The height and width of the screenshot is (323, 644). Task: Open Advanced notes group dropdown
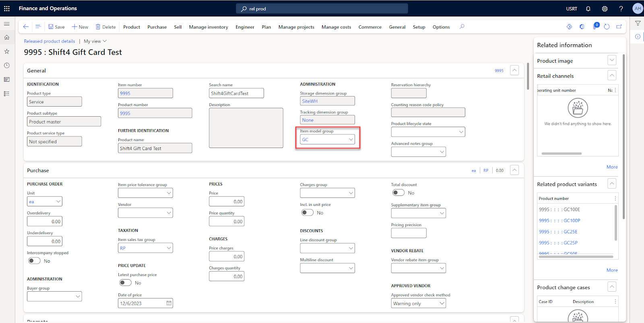pyautogui.click(x=442, y=152)
